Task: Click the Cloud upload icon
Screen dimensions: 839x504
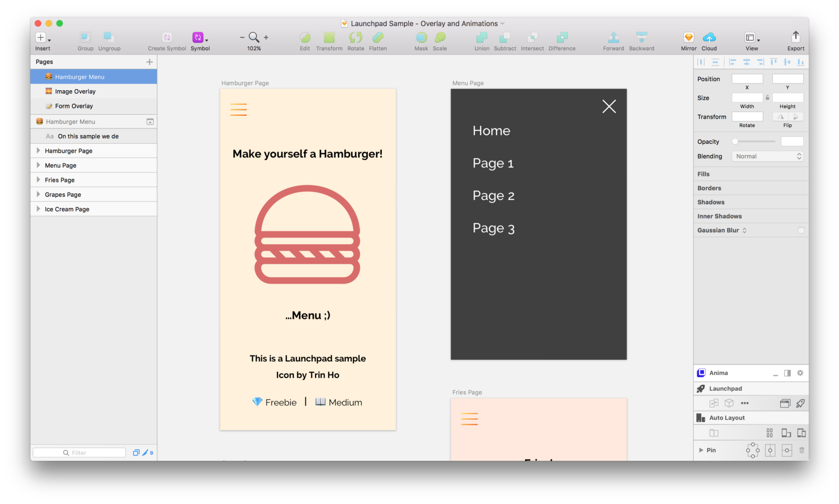Action: click(709, 37)
